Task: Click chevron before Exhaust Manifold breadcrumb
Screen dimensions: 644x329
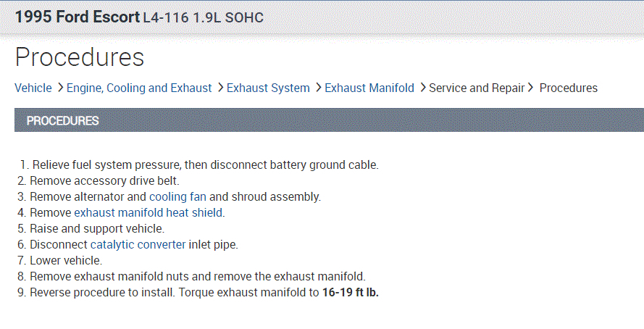Action: coord(317,88)
